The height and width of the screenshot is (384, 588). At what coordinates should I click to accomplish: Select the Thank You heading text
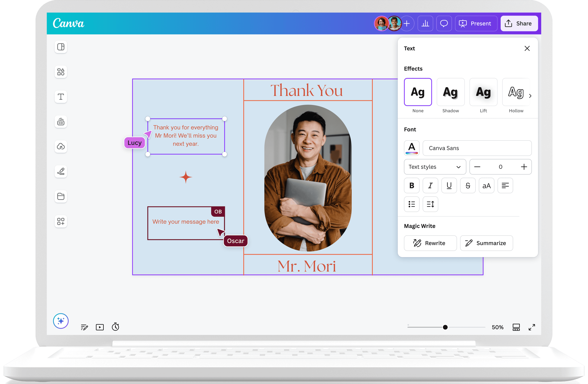click(x=307, y=90)
